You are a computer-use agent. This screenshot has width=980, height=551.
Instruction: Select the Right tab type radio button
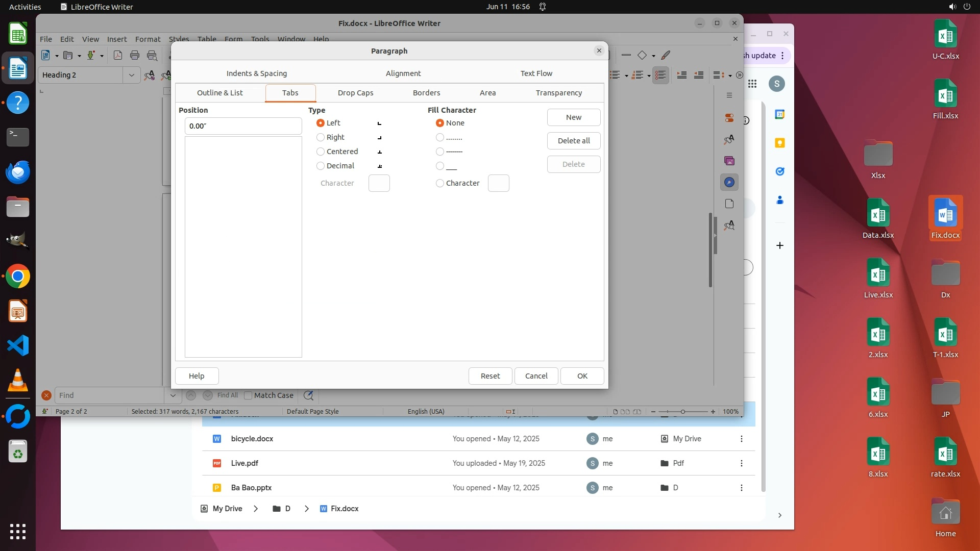321,137
